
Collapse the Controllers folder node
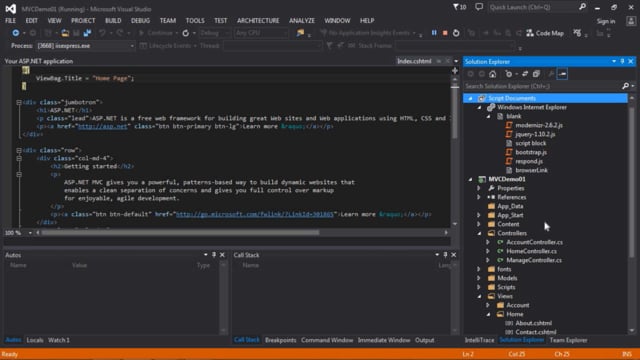(x=480, y=233)
